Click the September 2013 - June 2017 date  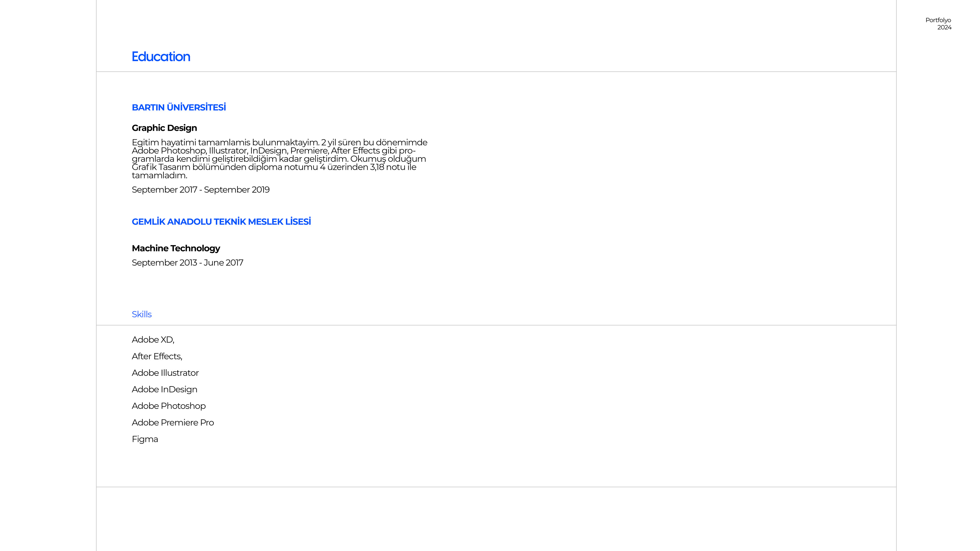click(188, 263)
